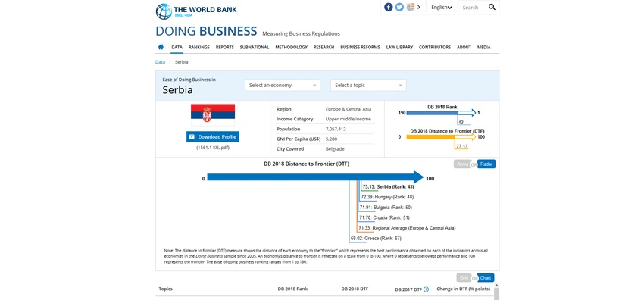Click the info icon beside DB 2017 DTF

click(x=426, y=289)
